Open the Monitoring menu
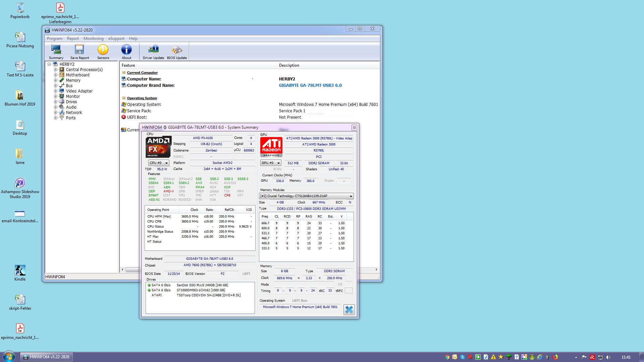 (x=93, y=39)
